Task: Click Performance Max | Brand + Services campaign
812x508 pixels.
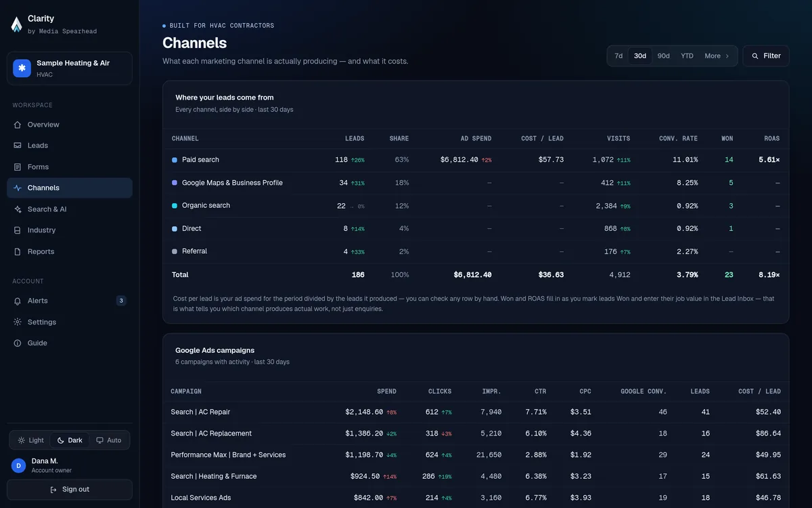Action: (228, 455)
